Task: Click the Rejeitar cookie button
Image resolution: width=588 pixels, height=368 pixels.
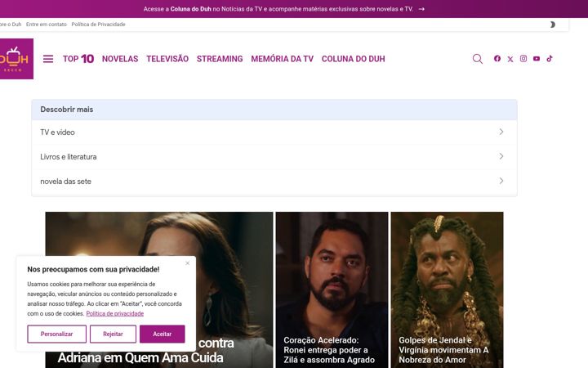Action: click(x=113, y=334)
